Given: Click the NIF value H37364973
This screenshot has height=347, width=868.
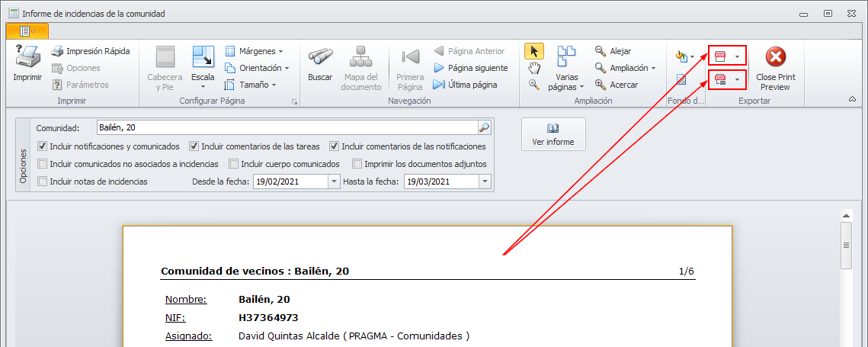Looking at the screenshot, I should tap(268, 317).
